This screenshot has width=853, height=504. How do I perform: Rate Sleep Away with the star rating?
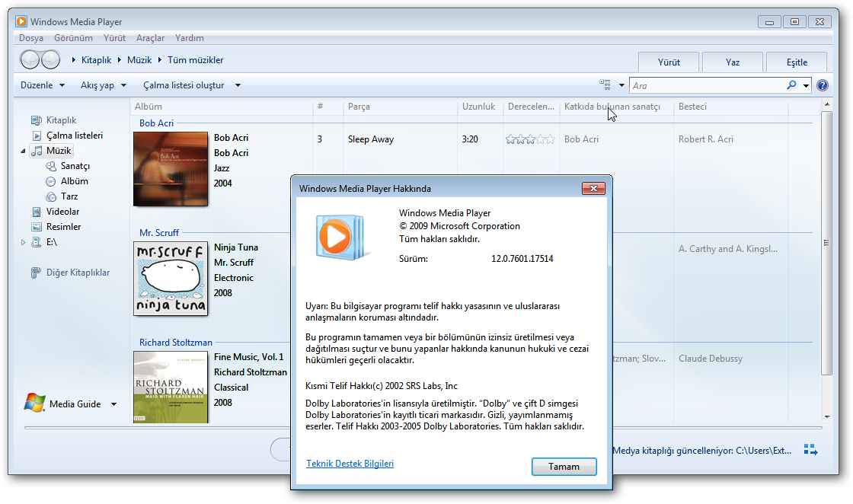click(530, 139)
